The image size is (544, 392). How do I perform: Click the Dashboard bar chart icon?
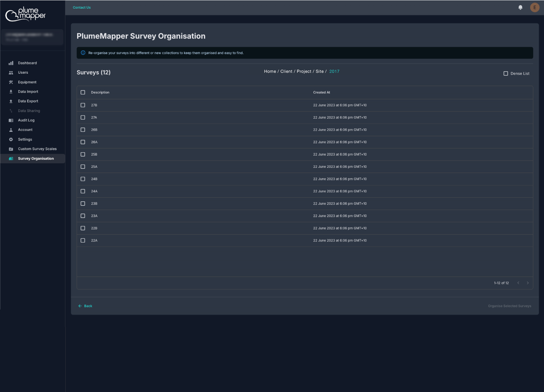[11, 63]
